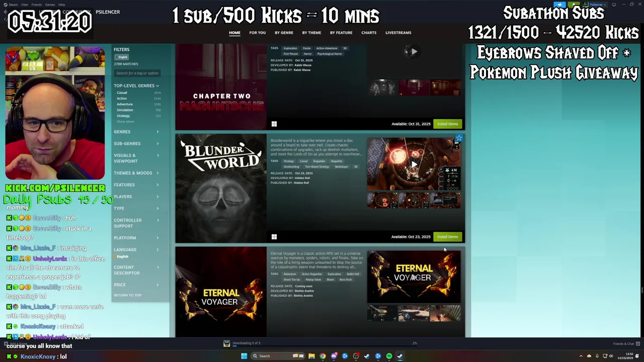Expand Controller Support filter section
The image size is (644, 362).
point(136,223)
